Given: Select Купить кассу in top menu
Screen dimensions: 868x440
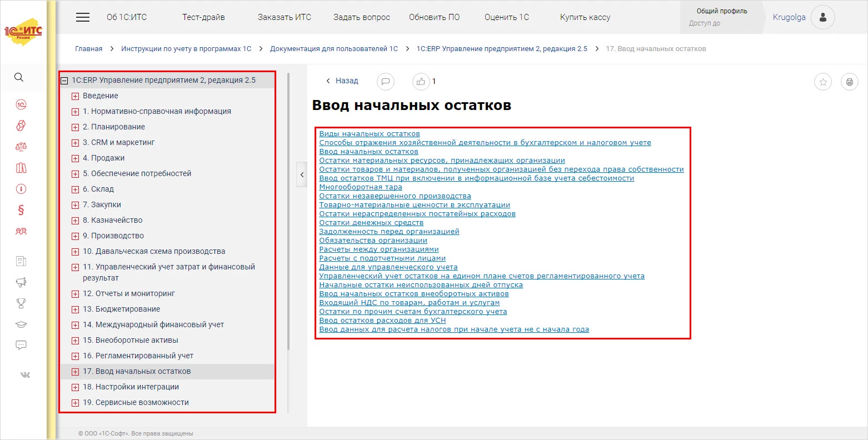Looking at the screenshot, I should (585, 17).
